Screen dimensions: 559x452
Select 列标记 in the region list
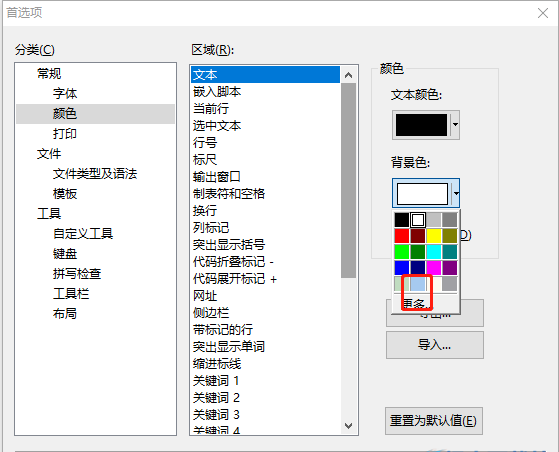click(x=265, y=228)
